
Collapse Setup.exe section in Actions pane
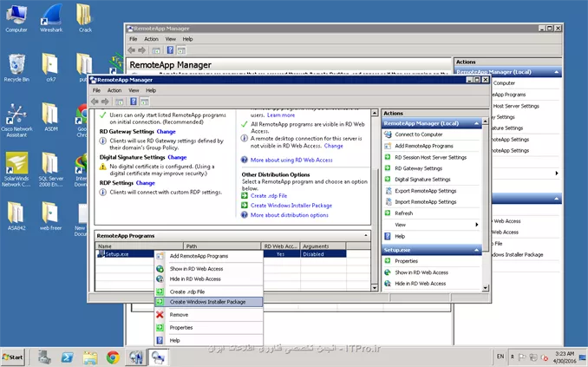[x=477, y=250]
